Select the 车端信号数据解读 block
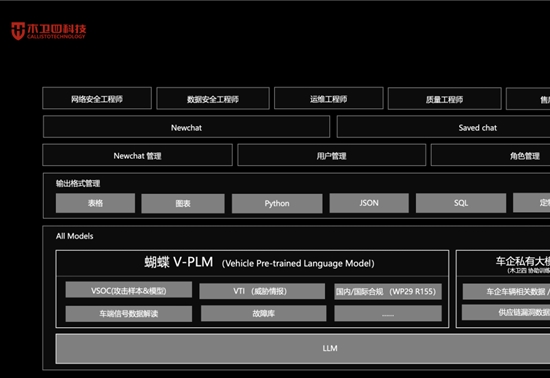 pyautogui.click(x=129, y=313)
